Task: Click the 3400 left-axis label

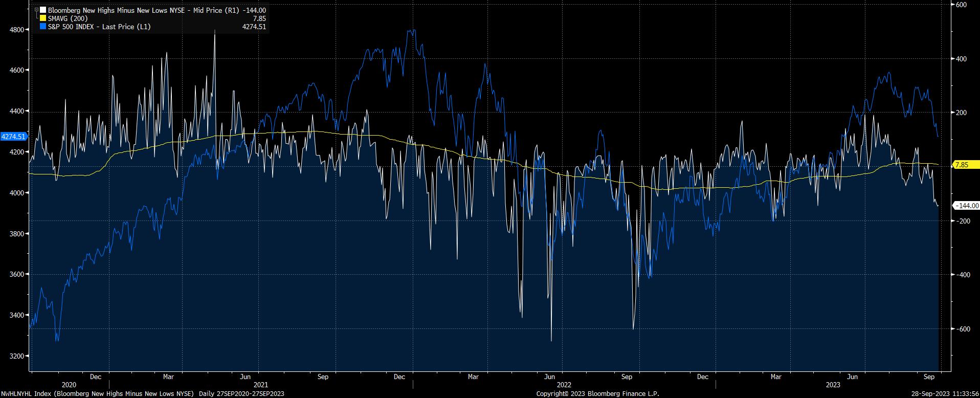Action: [17, 315]
